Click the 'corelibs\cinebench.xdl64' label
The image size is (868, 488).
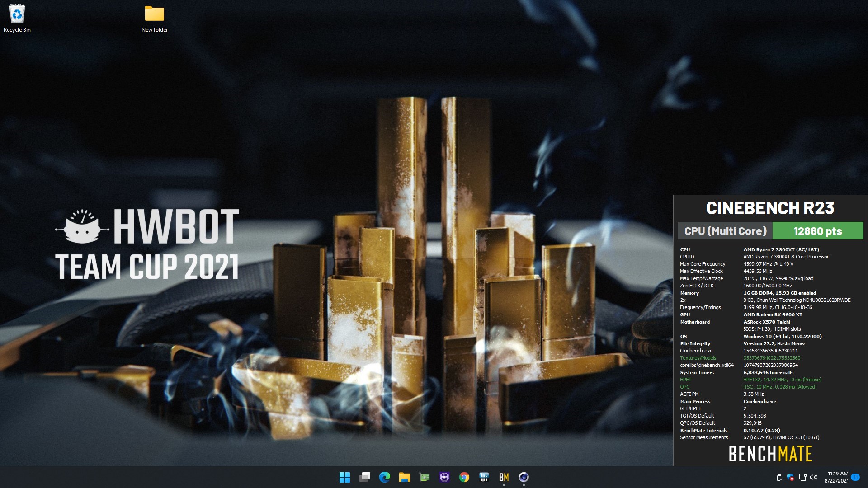[707, 365]
